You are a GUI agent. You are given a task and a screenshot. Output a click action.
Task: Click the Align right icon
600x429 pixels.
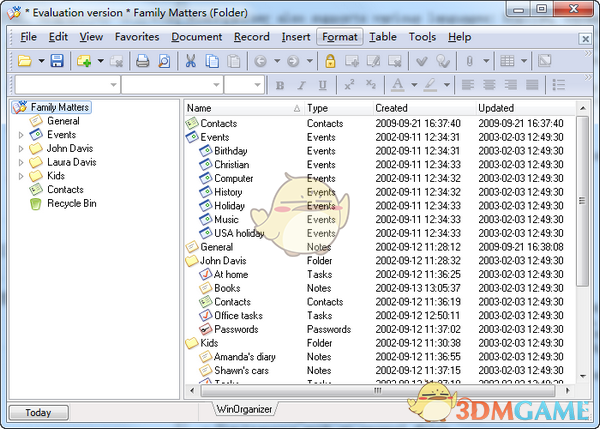(x=510, y=85)
